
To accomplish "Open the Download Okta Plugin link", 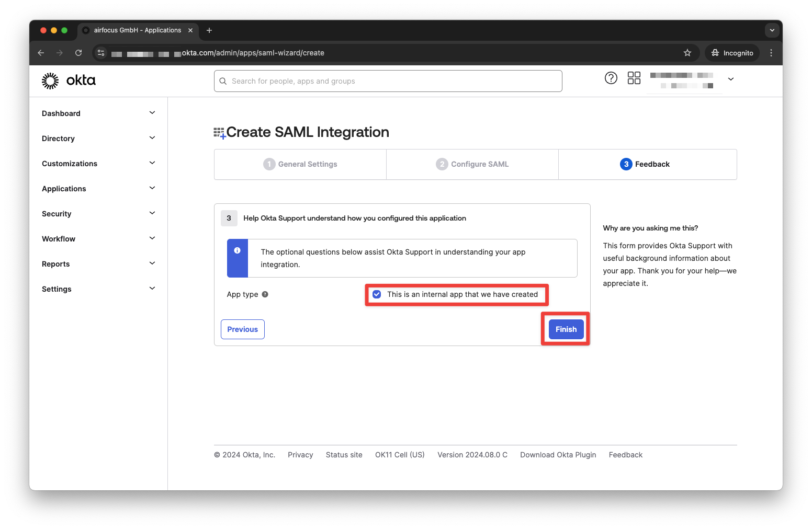I will coord(558,455).
